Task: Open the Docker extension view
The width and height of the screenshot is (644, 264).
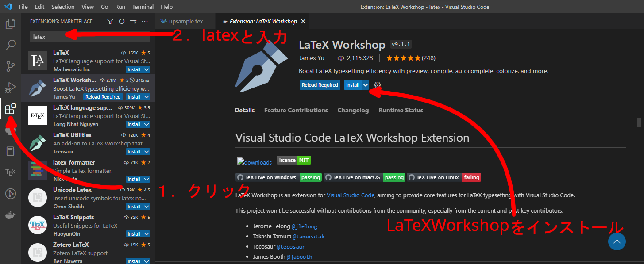Action: tap(11, 215)
